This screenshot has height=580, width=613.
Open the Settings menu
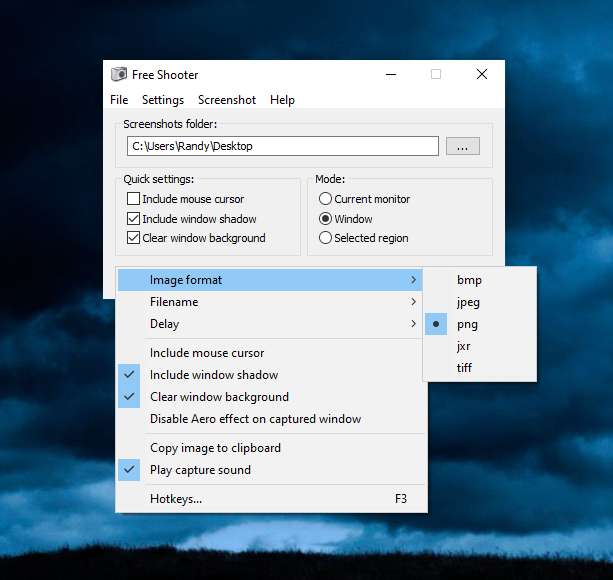point(163,100)
